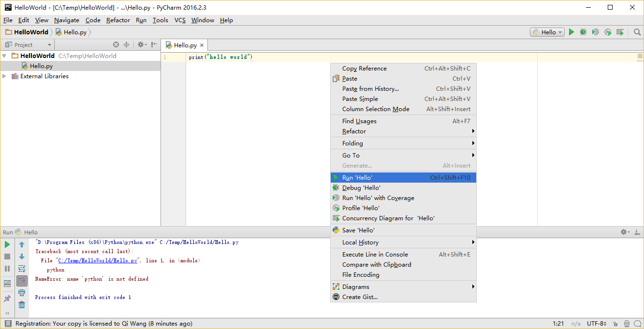The width and height of the screenshot is (644, 329).
Task: Open the Hello run configuration dropdown
Action: [x=547, y=32]
